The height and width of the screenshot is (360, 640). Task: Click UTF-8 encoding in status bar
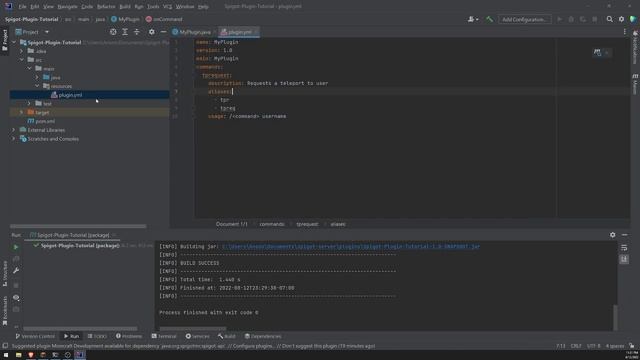coord(593,346)
